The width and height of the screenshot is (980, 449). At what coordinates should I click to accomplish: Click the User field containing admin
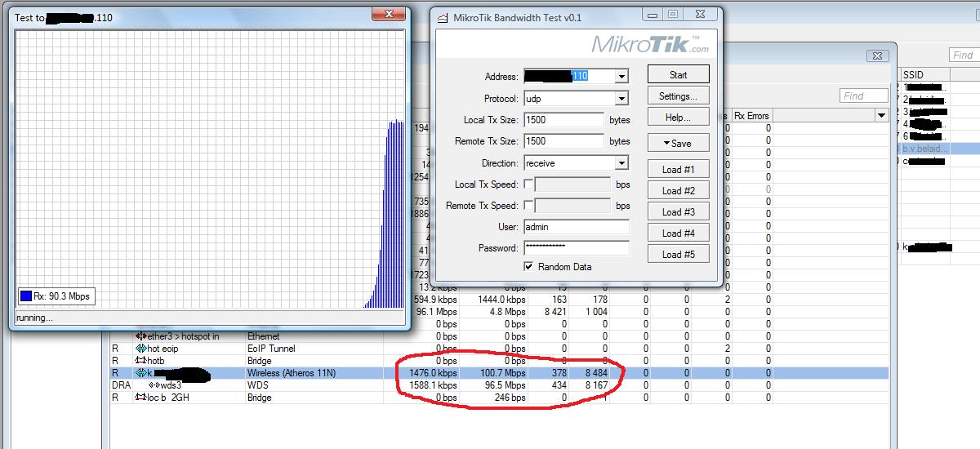[x=576, y=226]
